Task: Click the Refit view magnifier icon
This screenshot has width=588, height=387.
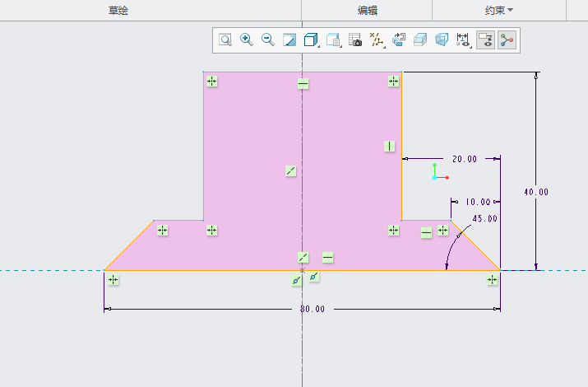Action: pyautogui.click(x=225, y=40)
